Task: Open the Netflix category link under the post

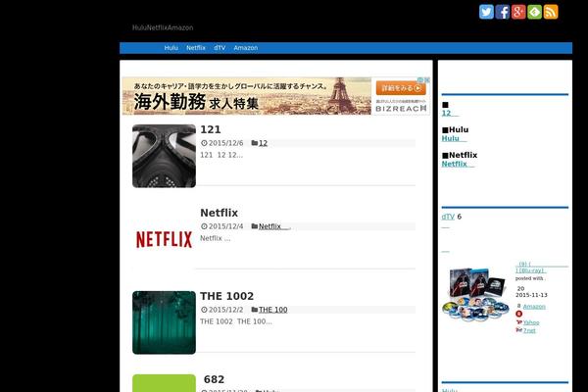Action: 273,226
